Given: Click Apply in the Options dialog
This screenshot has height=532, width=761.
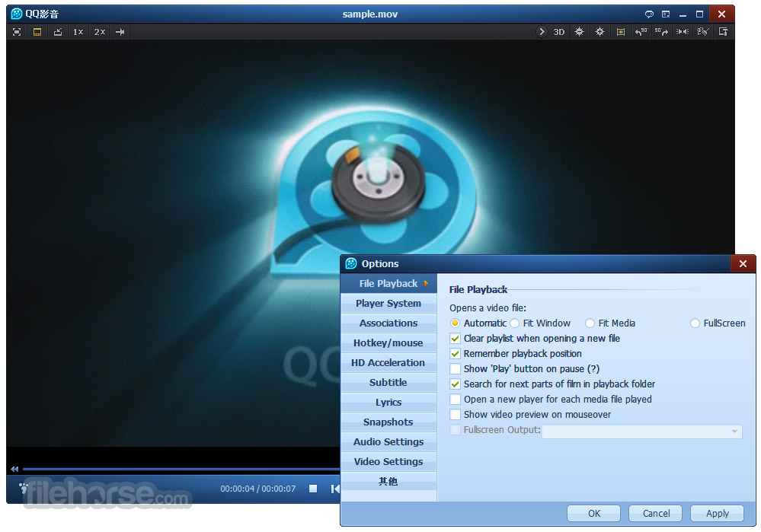Looking at the screenshot, I should point(718,514).
